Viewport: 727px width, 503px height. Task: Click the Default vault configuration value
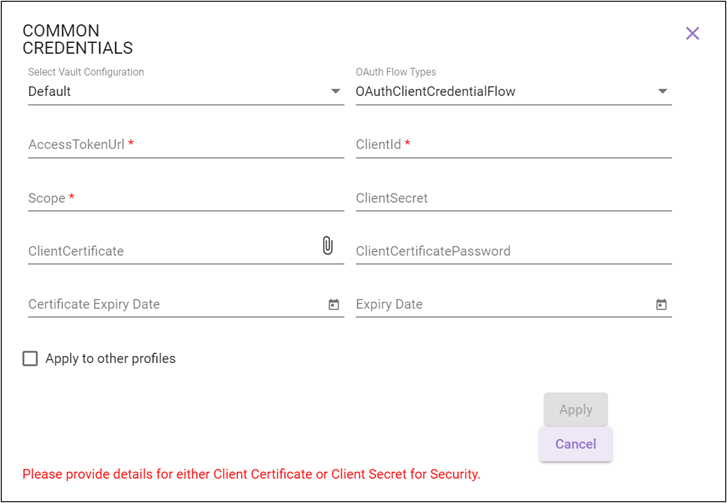point(50,91)
